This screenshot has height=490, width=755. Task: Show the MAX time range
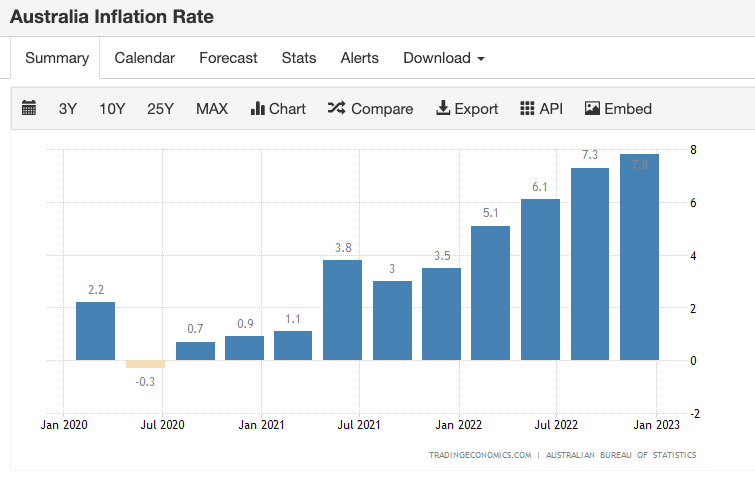(212, 108)
